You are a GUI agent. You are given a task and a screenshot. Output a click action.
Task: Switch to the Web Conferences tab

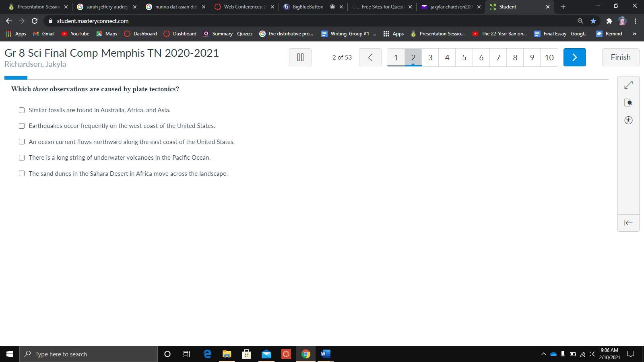[244, 7]
